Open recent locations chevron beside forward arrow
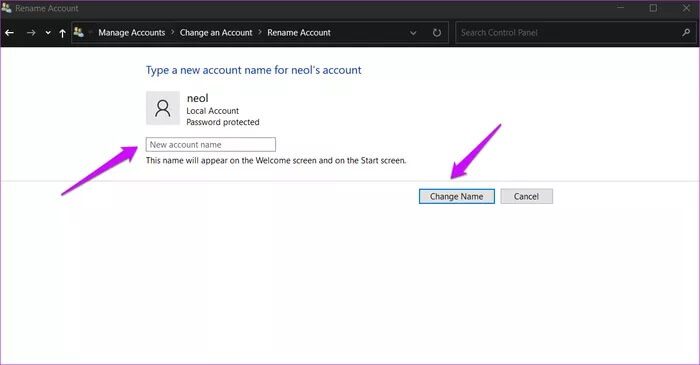The image size is (700, 365). (x=48, y=33)
